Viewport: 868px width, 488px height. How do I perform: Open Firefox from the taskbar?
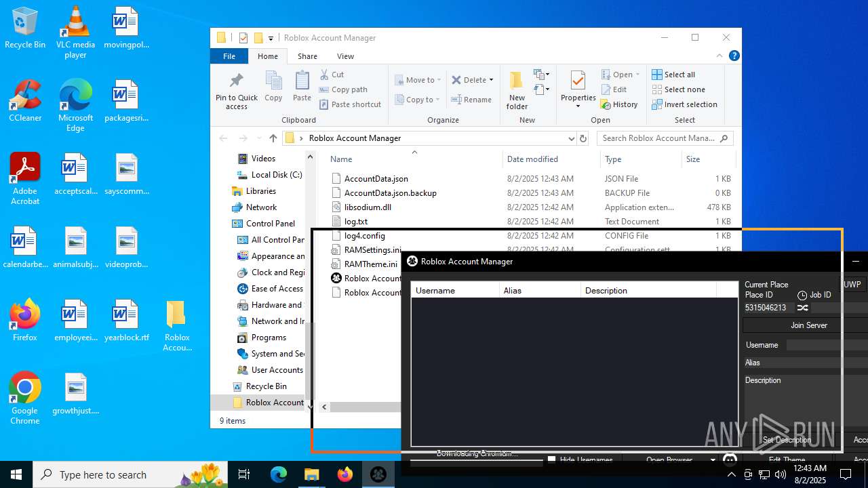click(345, 474)
